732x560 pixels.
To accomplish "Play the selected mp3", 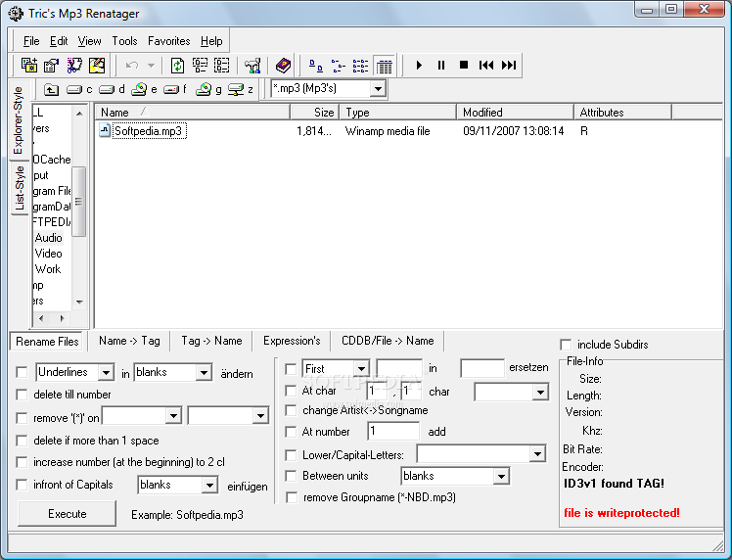I will tap(419, 66).
